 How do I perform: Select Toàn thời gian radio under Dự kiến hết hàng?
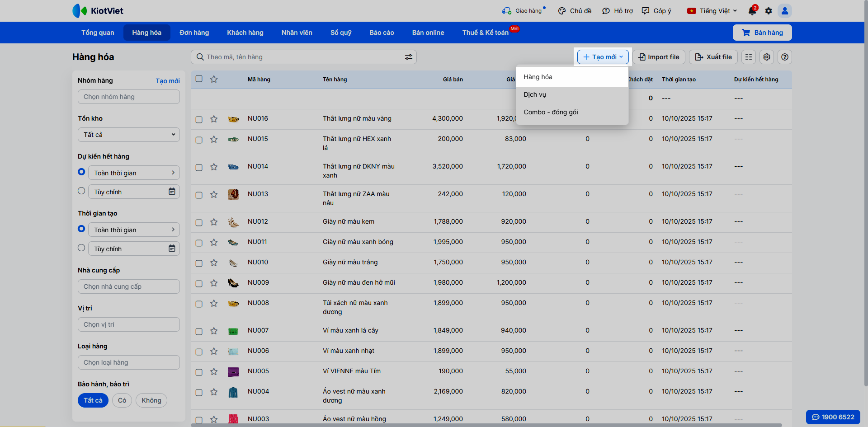(x=81, y=172)
